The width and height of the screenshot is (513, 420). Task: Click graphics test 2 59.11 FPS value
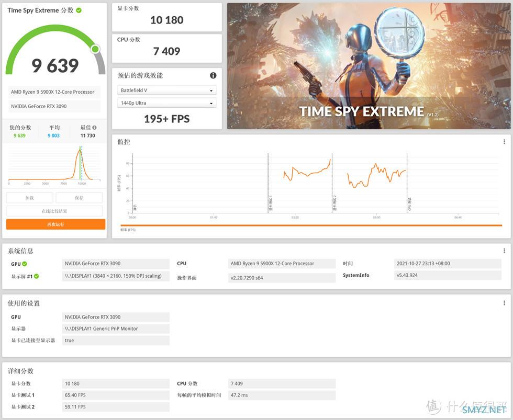click(116, 407)
